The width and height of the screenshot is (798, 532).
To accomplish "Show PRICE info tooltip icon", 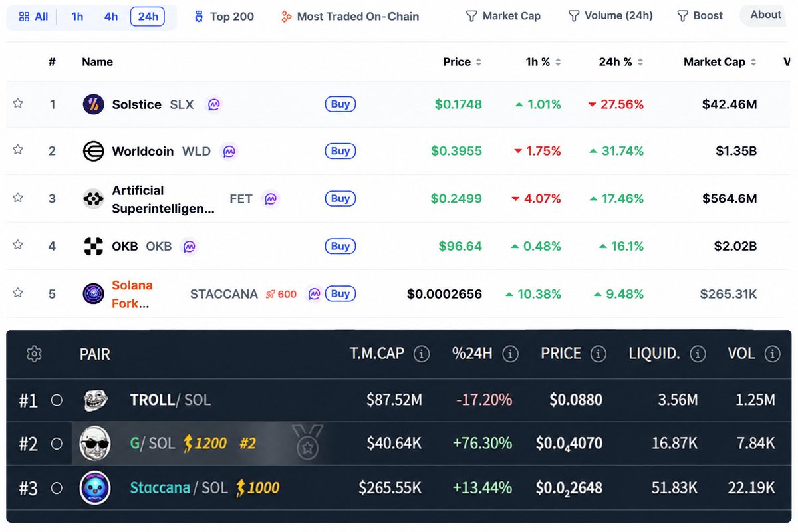I will click(599, 354).
